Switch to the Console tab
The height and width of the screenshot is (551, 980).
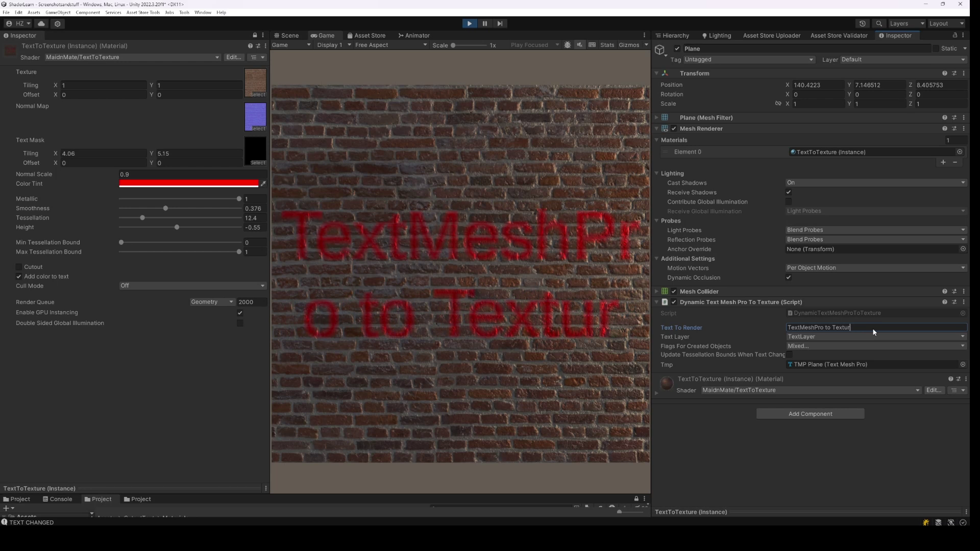[x=57, y=499]
